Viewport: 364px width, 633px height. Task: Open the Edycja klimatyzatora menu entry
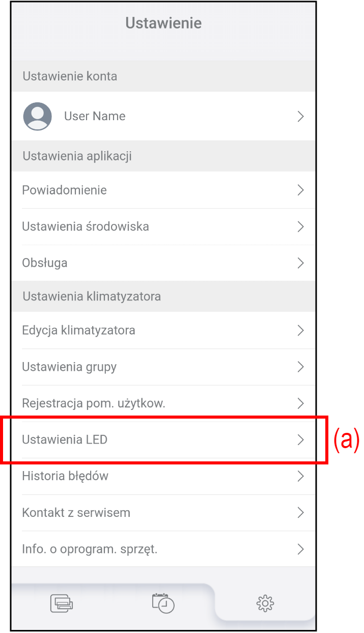(79, 331)
